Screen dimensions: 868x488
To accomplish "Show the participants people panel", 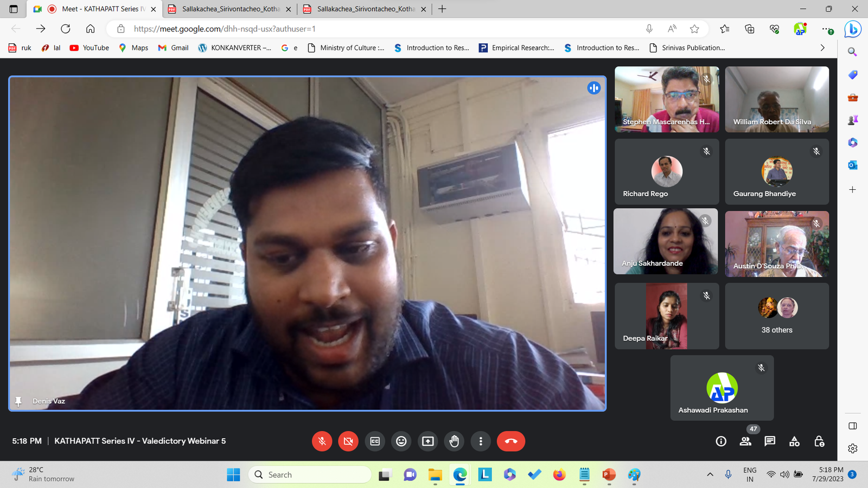I will click(x=746, y=441).
